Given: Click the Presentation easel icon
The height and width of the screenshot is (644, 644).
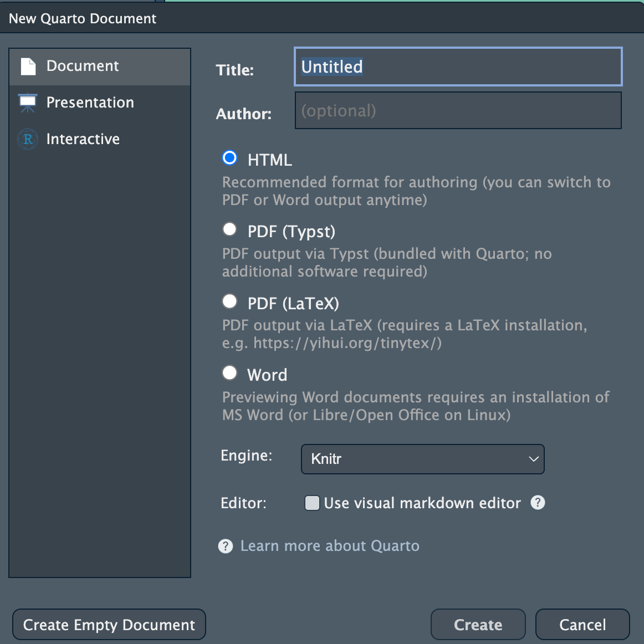Looking at the screenshot, I should click(x=28, y=103).
